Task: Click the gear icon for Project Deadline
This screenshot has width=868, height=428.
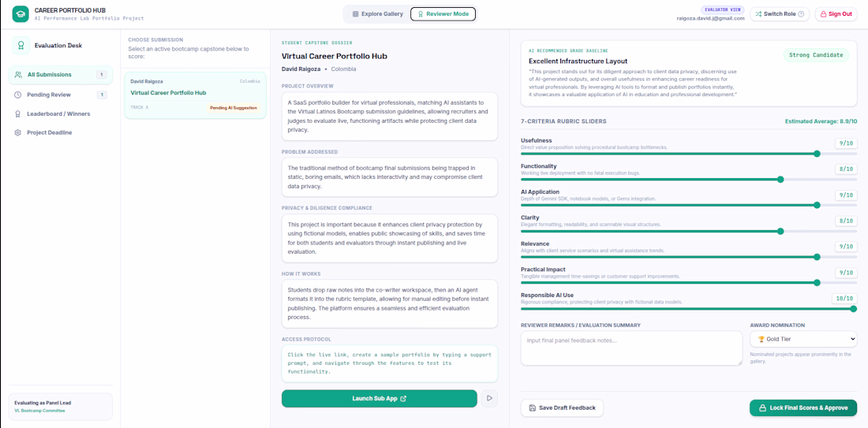Action: tap(18, 132)
